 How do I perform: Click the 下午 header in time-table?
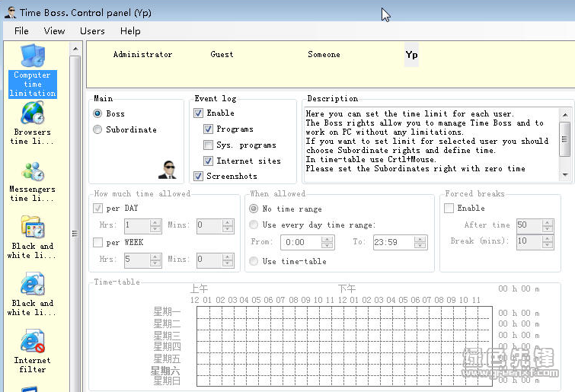tap(347, 288)
